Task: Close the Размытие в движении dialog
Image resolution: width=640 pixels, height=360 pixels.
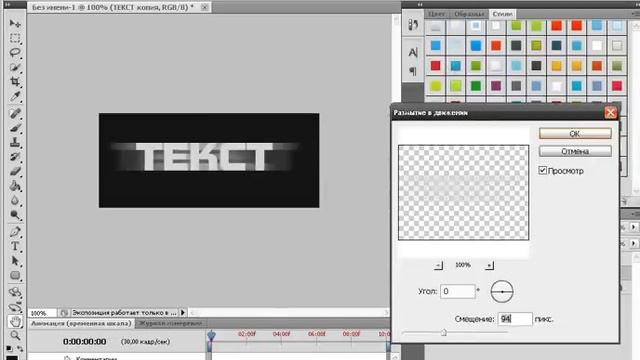Action: [610, 113]
